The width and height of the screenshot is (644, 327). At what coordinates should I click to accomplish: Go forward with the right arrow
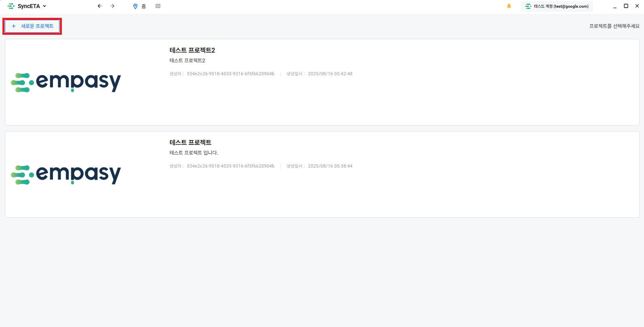[112, 6]
